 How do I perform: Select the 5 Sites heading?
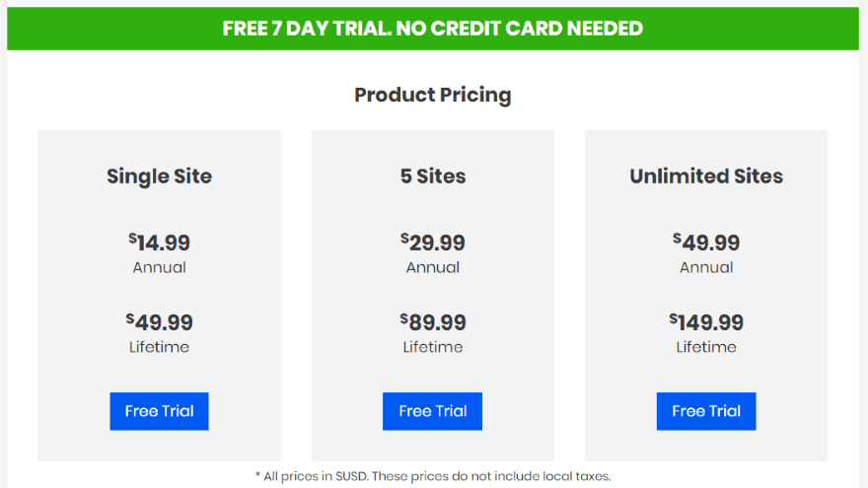pos(433,175)
